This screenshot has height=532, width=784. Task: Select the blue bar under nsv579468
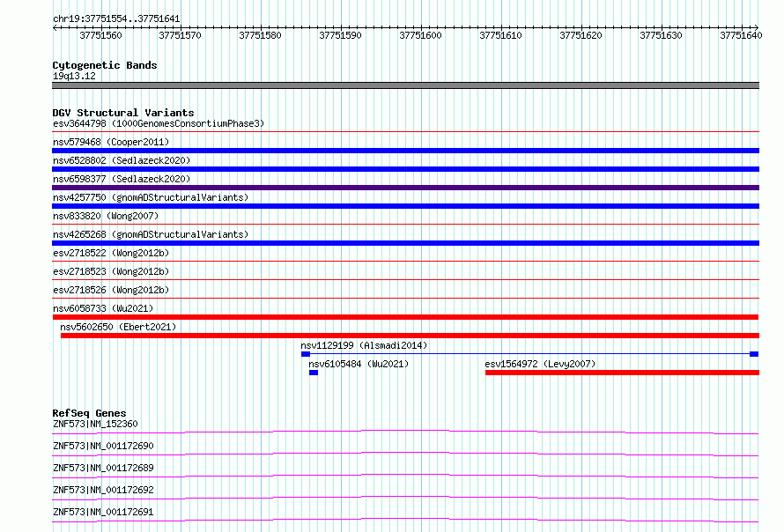405,151
